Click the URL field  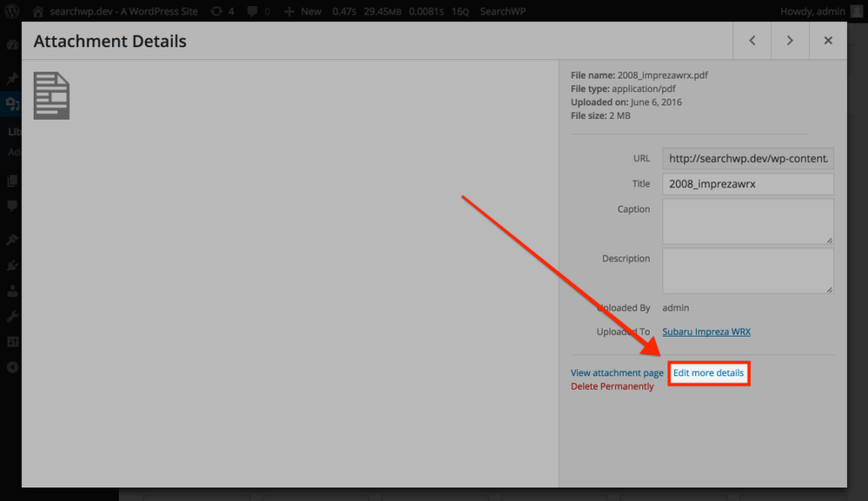[747, 159]
